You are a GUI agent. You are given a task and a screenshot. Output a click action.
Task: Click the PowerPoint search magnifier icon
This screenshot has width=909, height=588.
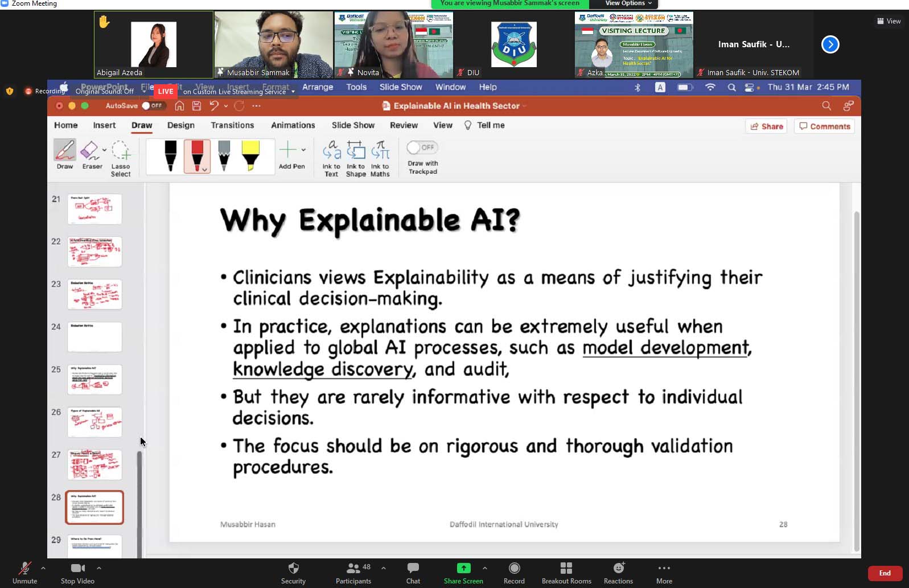826,106
